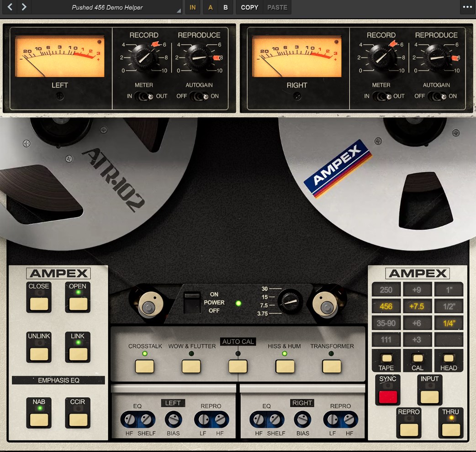Go to the previous preset arrow
Image resolution: width=476 pixels, height=452 pixels.
[10, 7]
